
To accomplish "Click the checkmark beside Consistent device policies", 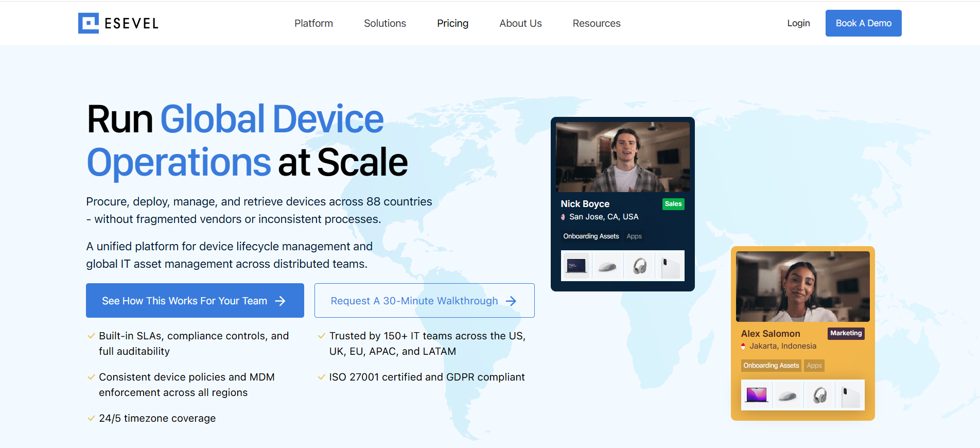I will [91, 377].
